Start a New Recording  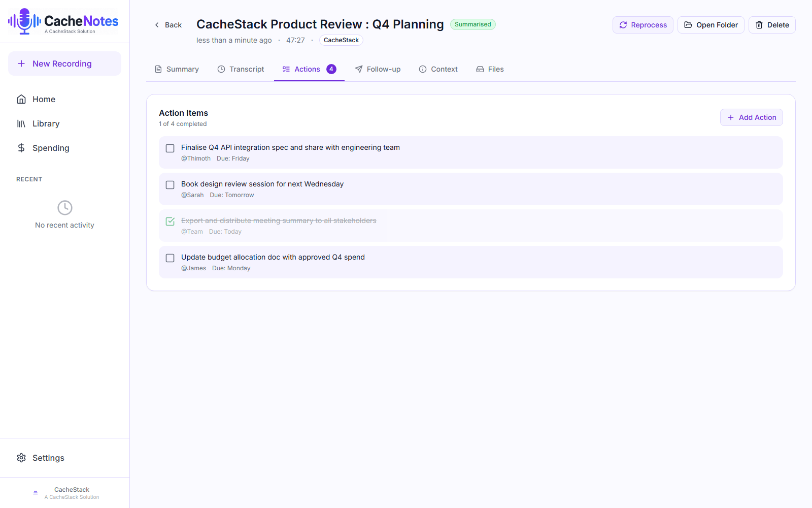(64, 63)
